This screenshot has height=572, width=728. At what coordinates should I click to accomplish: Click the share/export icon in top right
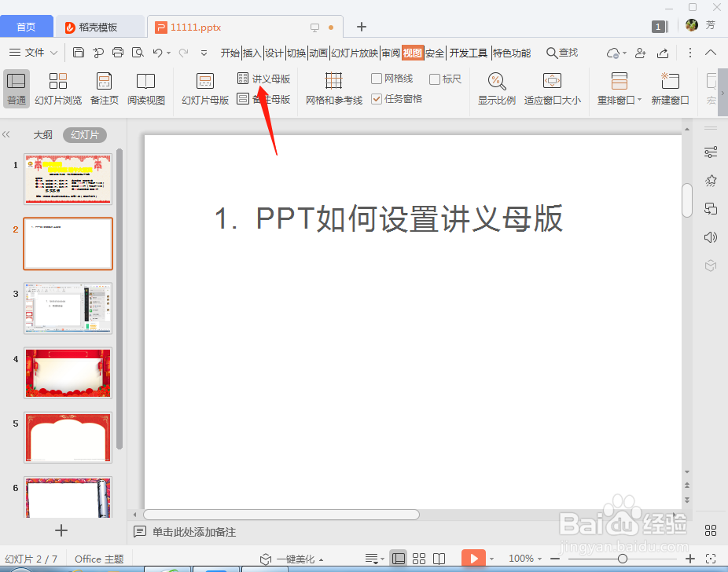point(663,53)
